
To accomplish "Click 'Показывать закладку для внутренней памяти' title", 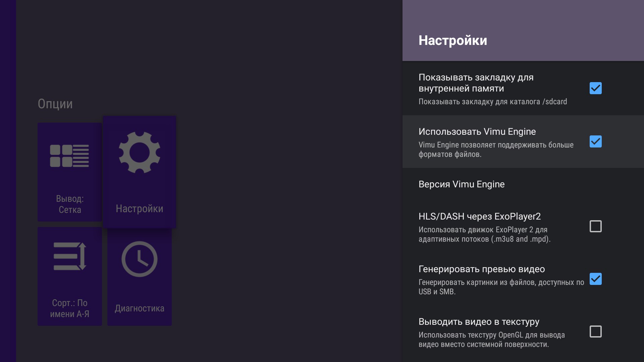I will [x=476, y=83].
